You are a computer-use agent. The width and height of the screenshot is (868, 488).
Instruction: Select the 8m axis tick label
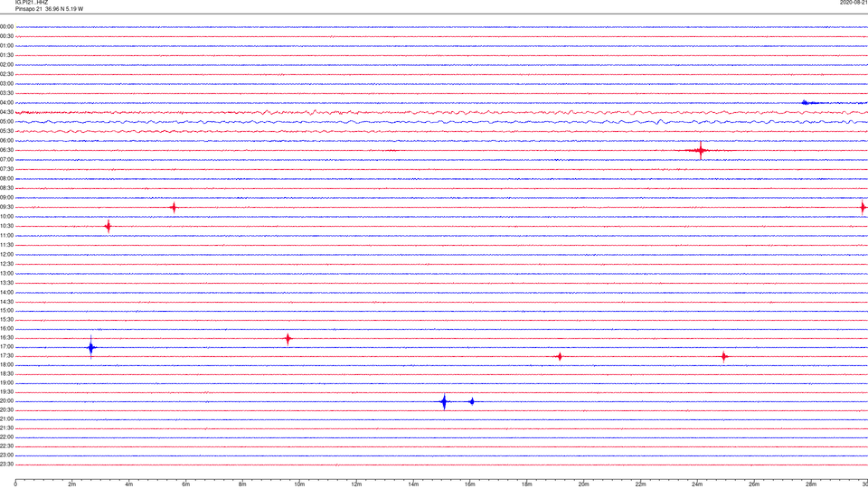coord(242,484)
